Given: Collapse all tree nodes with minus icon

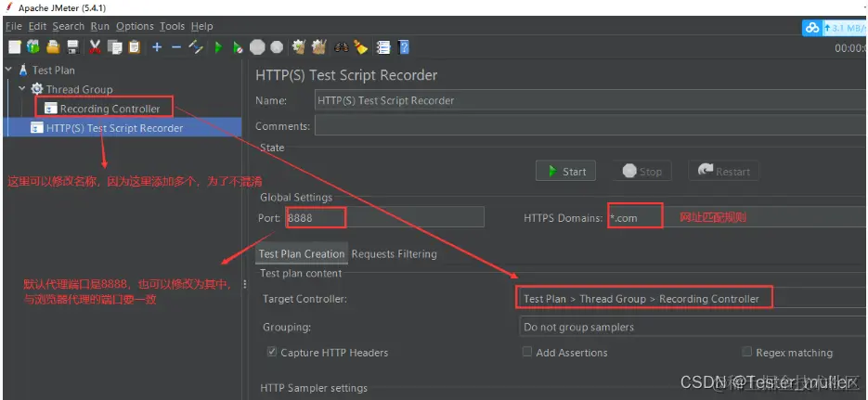Looking at the screenshot, I should 176,47.
